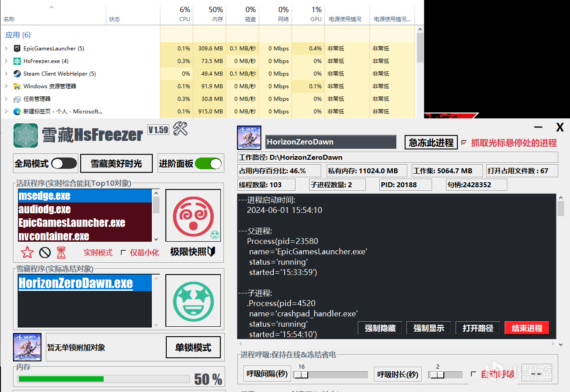Image resolution: width=570 pixels, height=392 pixels.
Task: Click the 工作路径 D:\HorizonZeroDawn field
Action: pos(398,157)
